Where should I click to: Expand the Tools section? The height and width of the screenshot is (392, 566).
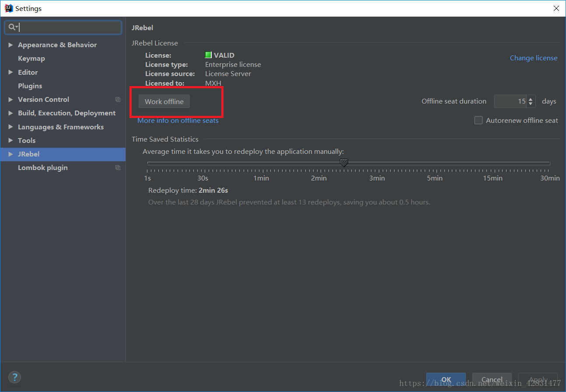pyautogui.click(x=11, y=140)
